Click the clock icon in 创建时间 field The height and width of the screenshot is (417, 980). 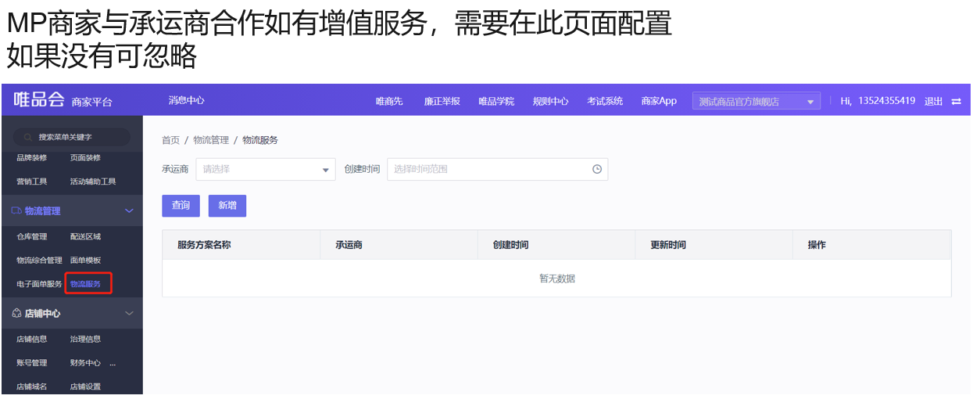point(597,169)
